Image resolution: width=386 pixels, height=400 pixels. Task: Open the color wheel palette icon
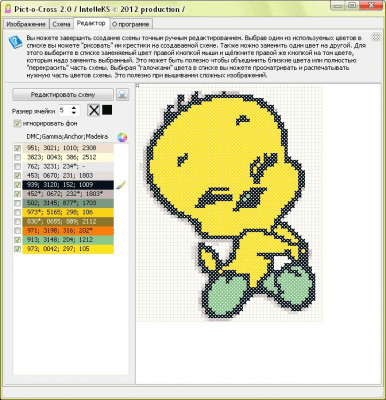[x=122, y=137]
